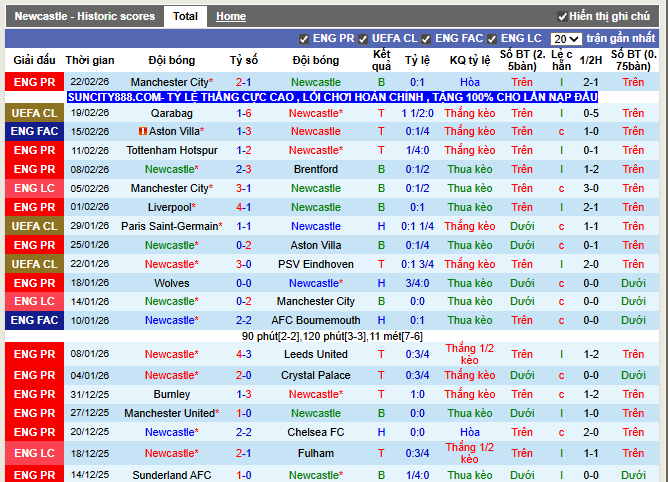The height and width of the screenshot is (482, 668).
Task: Click Qarabag team name
Action: click(x=172, y=113)
